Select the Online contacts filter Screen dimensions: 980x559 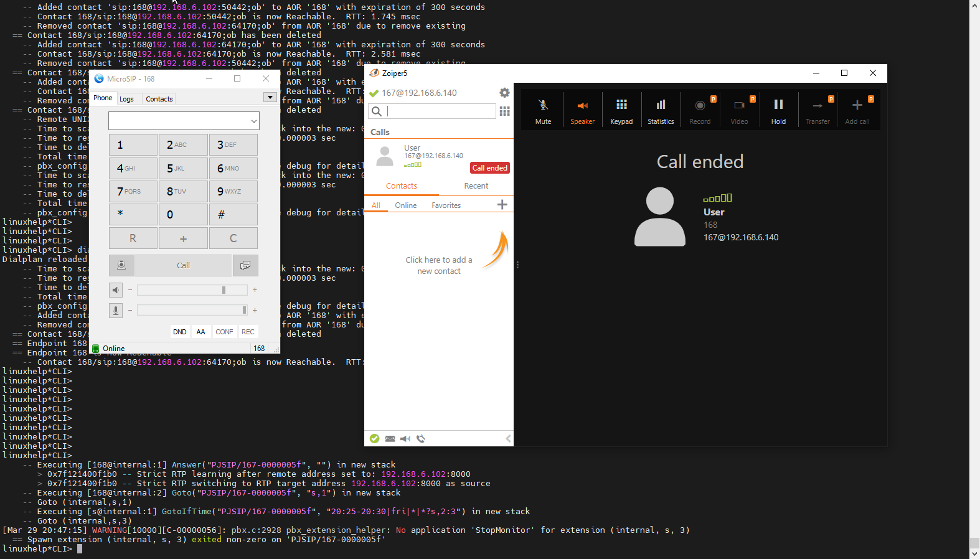coord(406,205)
